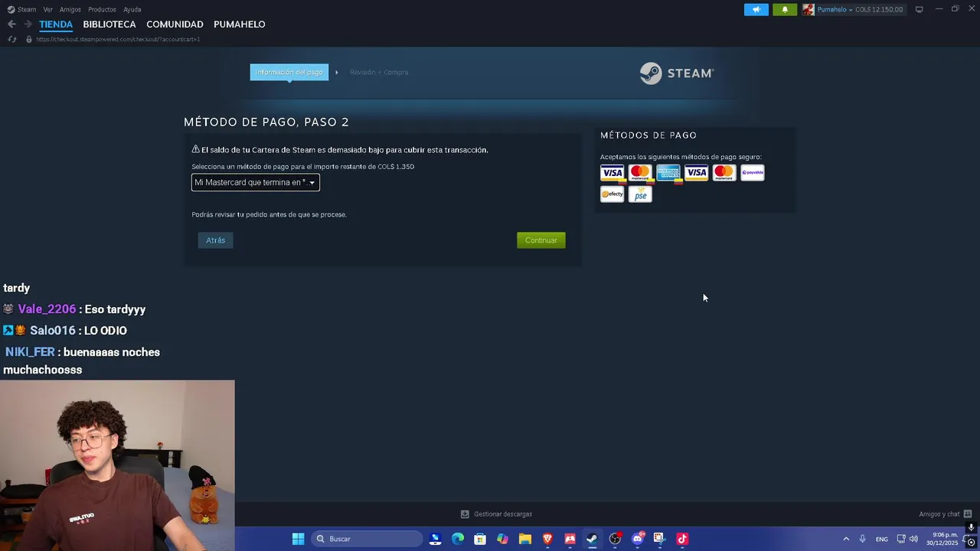
Task: Click the microphone tray icon
Action: pyautogui.click(x=863, y=539)
